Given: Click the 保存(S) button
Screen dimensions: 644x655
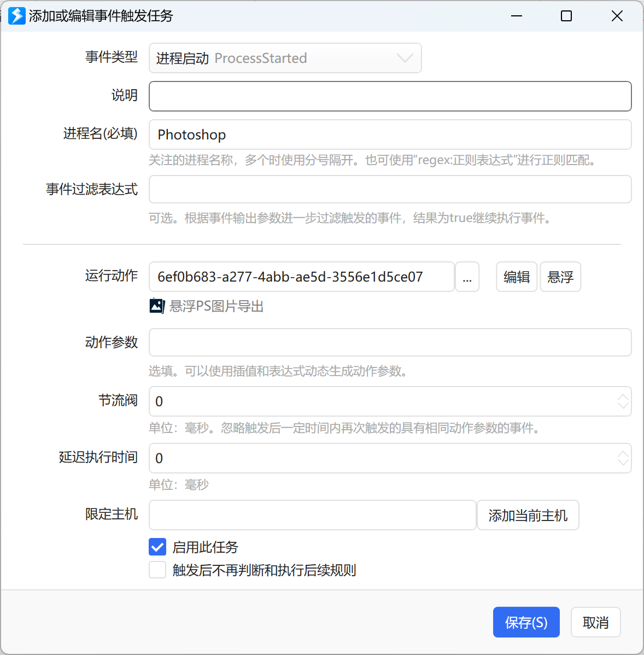Looking at the screenshot, I should tap(526, 622).
